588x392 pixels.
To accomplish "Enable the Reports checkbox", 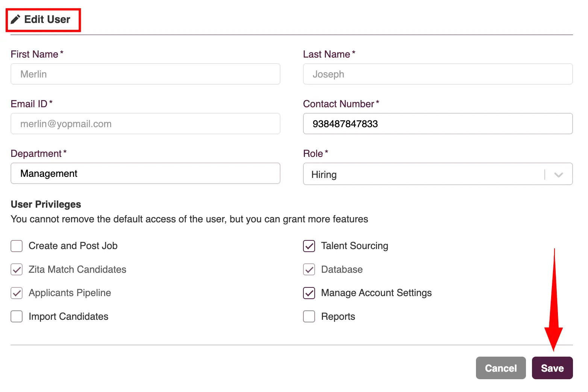I will pyautogui.click(x=309, y=316).
